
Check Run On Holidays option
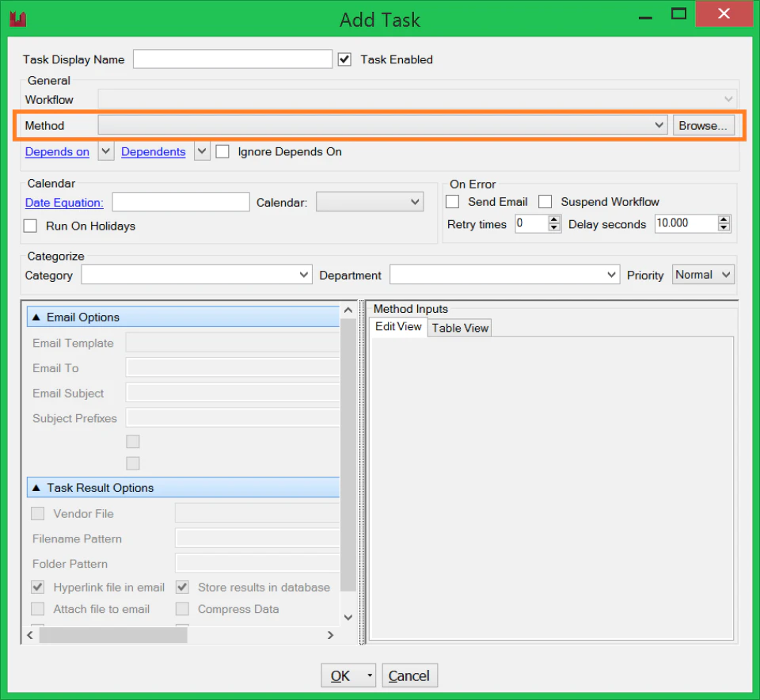[x=31, y=226]
